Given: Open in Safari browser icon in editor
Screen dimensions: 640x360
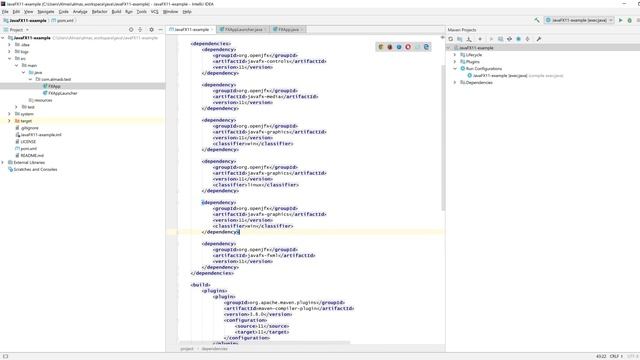Looking at the screenshot, I should click(x=399, y=47).
